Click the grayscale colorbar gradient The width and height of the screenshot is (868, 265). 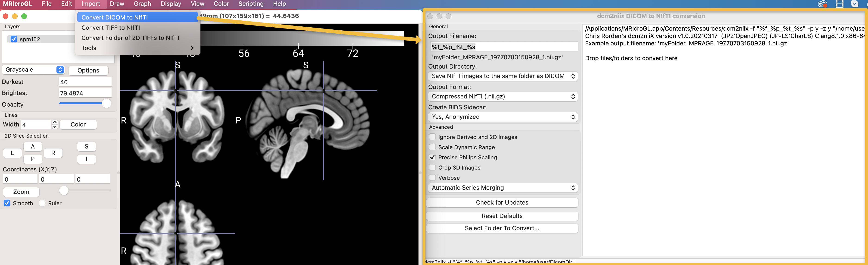302,38
